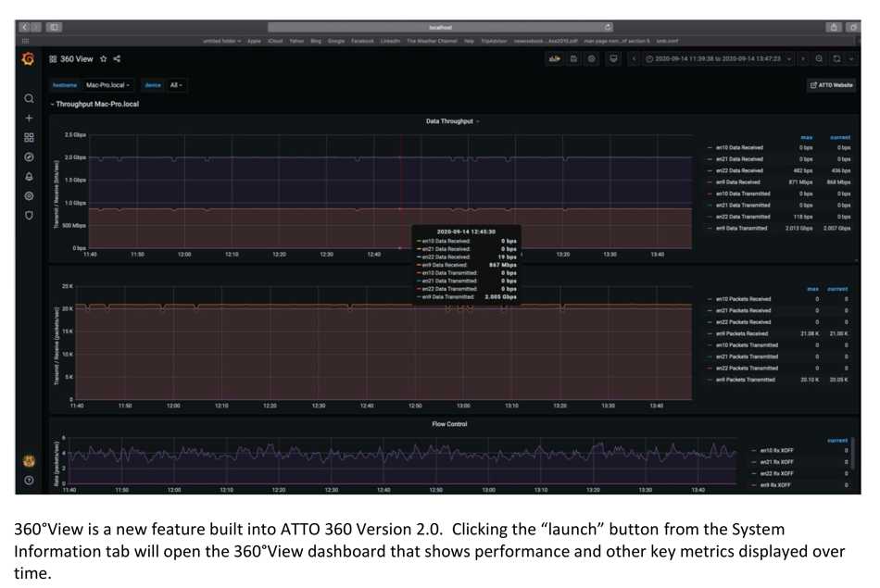Open The Weather Channel bookmark
Screen dimensions: 880x588
coord(433,41)
